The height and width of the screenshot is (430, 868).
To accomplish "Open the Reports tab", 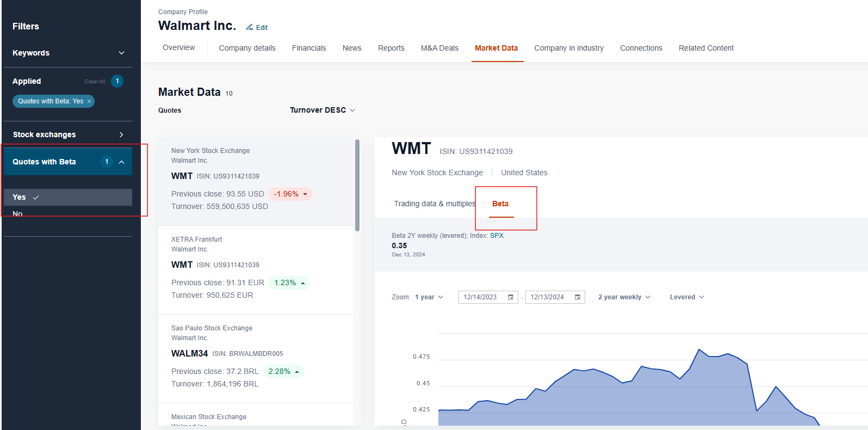I will pos(391,48).
